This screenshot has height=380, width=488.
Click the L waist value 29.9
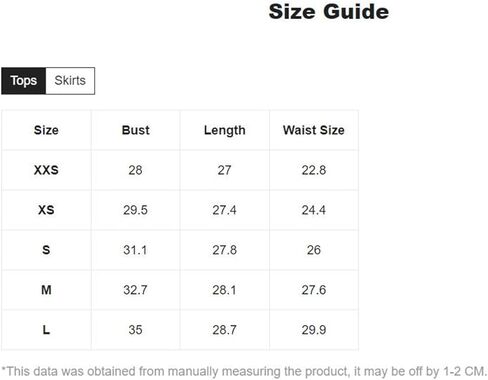click(x=314, y=330)
